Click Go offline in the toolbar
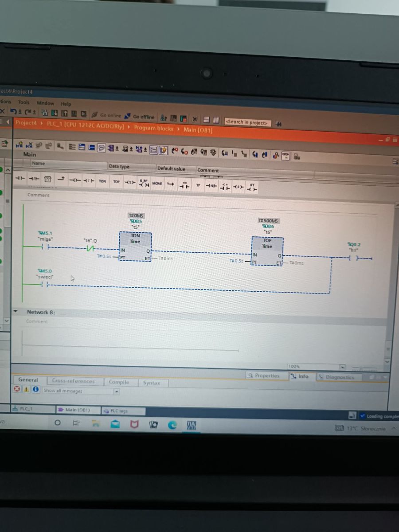The image size is (399, 532). (x=140, y=117)
